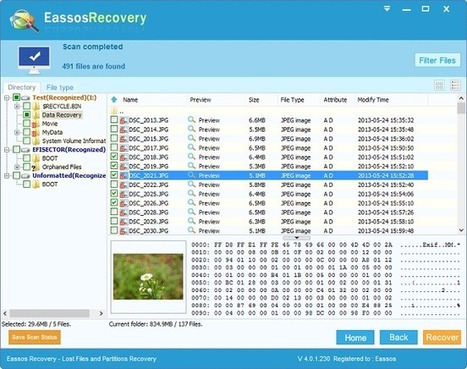Switch to thumbnail grid view icon
Screen dimensions: 467x369
pyautogui.click(x=439, y=86)
